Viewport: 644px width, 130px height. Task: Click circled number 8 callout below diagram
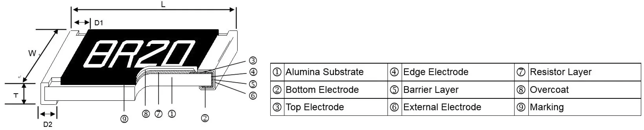click(x=146, y=114)
